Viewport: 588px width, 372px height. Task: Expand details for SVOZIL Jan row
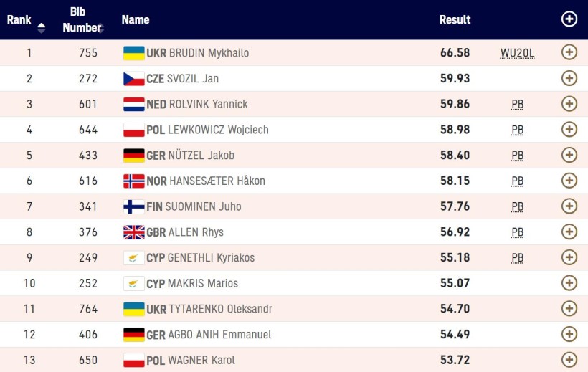pos(569,78)
